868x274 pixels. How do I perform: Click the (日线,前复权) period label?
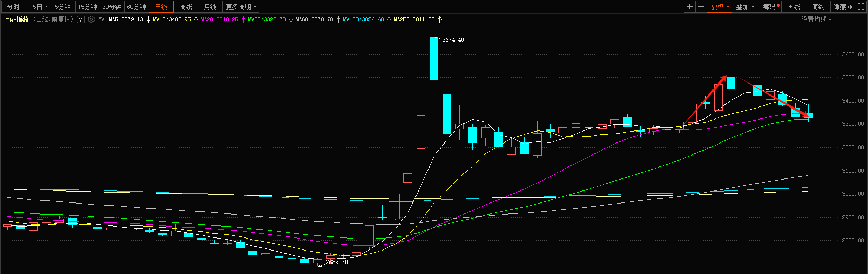point(53,19)
